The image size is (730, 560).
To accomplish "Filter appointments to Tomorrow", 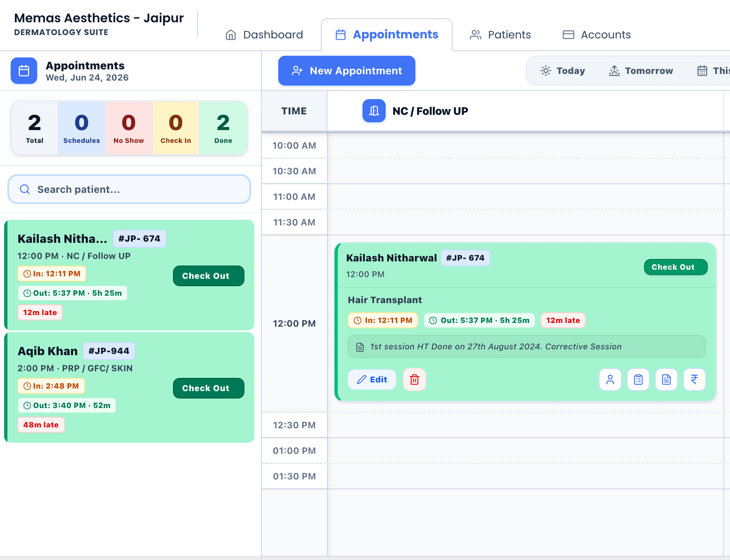I will [x=641, y=71].
